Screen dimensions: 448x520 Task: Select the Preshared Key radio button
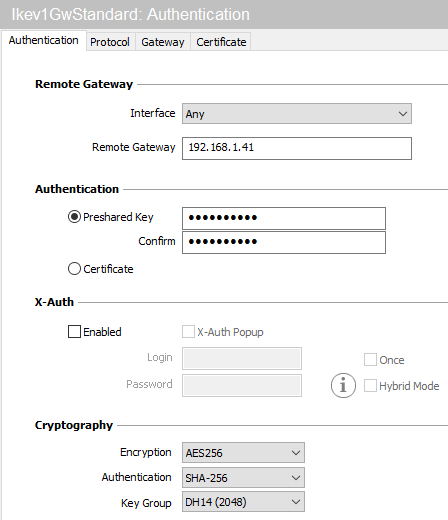(x=74, y=217)
